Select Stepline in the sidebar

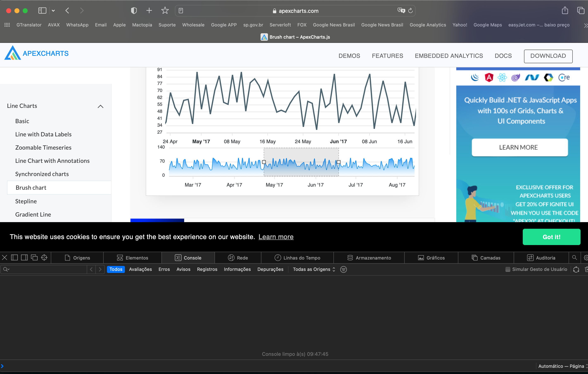click(x=26, y=201)
